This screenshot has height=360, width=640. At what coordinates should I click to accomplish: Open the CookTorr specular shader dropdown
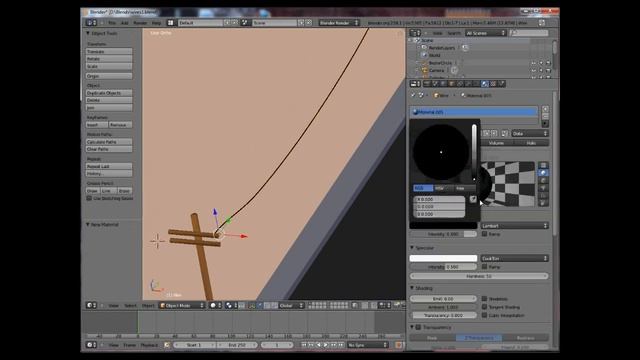(514, 258)
